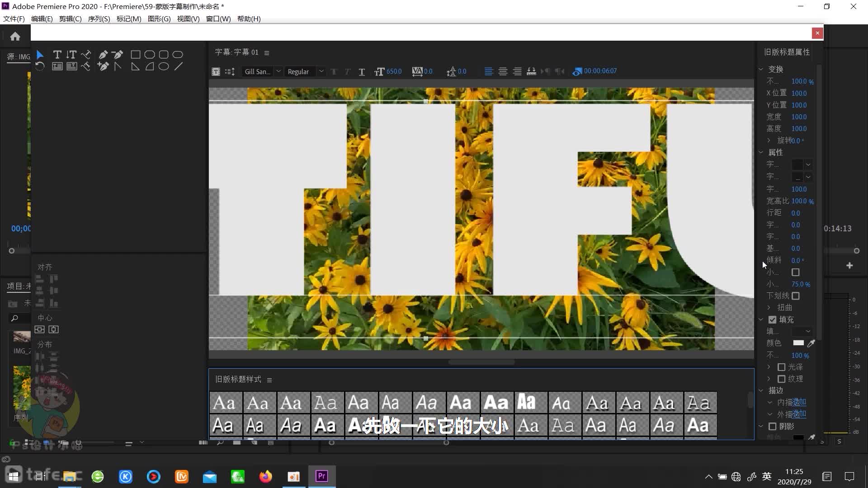Image resolution: width=868 pixels, height=488 pixels.
Task: Click the Roll/Crawl Options icon
Action: click(230, 71)
